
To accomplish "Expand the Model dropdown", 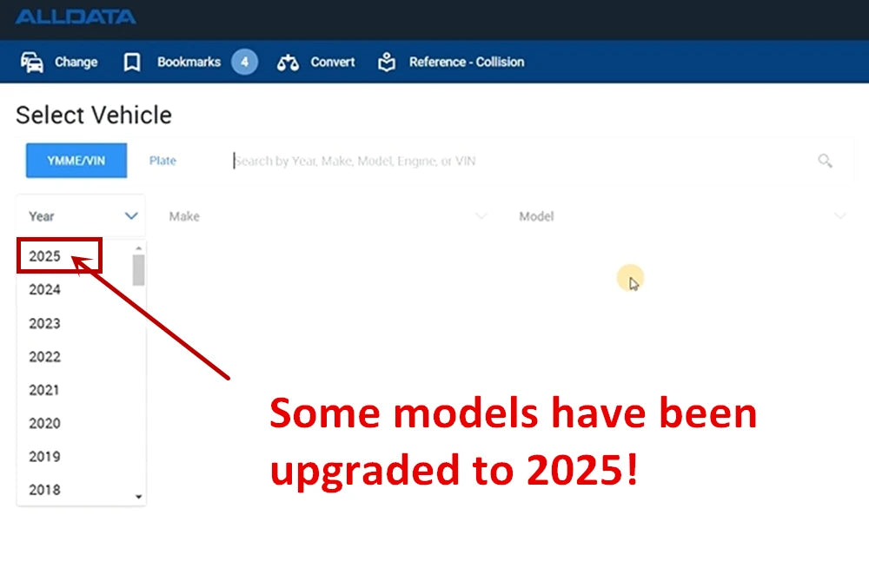I will pyautogui.click(x=839, y=216).
